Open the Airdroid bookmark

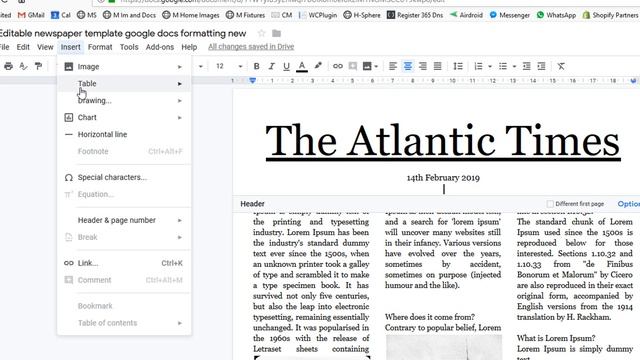[466, 15]
